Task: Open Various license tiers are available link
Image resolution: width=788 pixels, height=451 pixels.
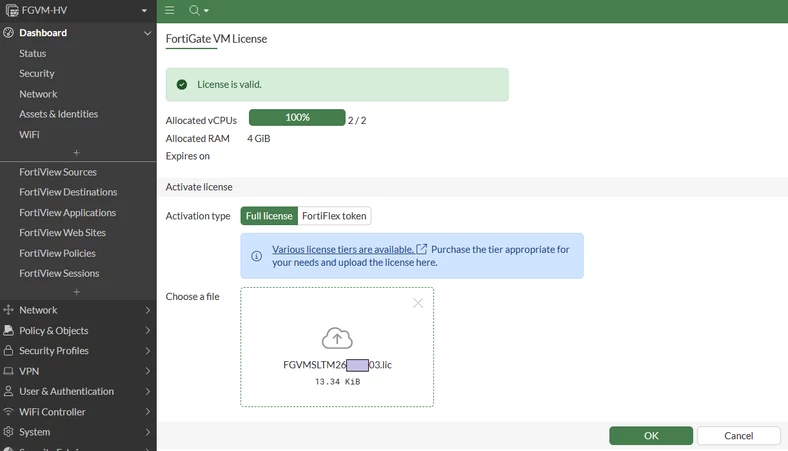Action: tap(343, 249)
